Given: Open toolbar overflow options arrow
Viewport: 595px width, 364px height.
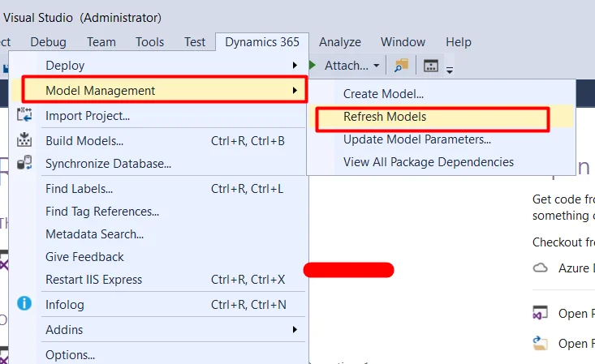Looking at the screenshot, I should [x=450, y=70].
